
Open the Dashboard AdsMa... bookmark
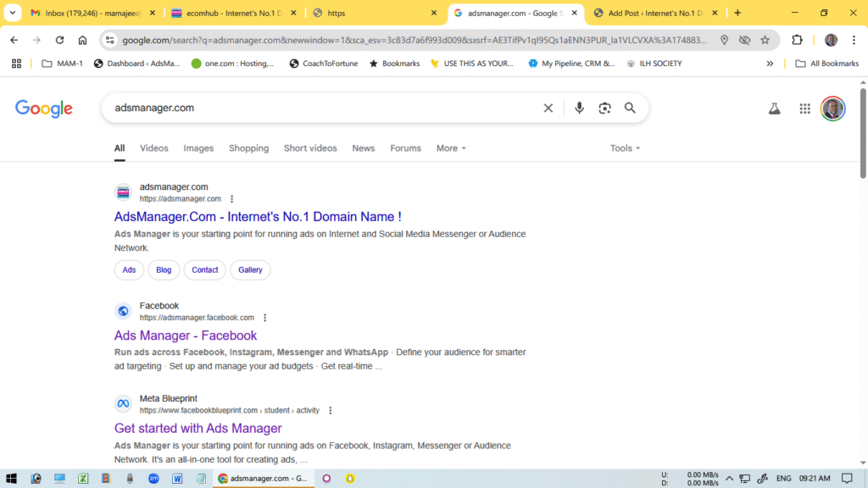pyautogui.click(x=136, y=64)
